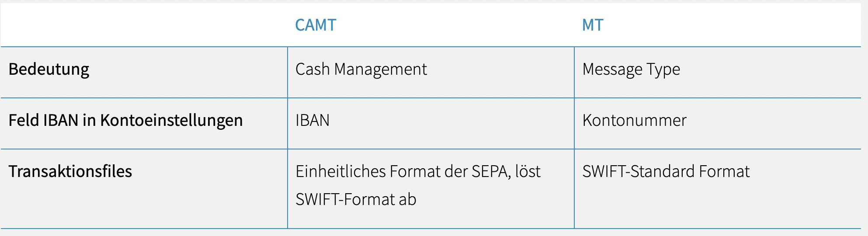This screenshot has height=236, width=868.
Task: Click the standalone IBAN value under CAMT
Action: click(x=312, y=121)
